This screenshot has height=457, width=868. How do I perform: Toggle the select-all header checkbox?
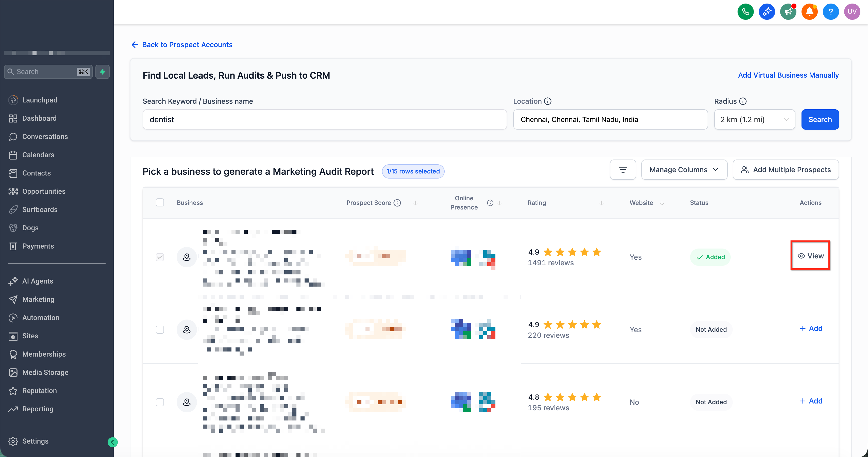[160, 202]
